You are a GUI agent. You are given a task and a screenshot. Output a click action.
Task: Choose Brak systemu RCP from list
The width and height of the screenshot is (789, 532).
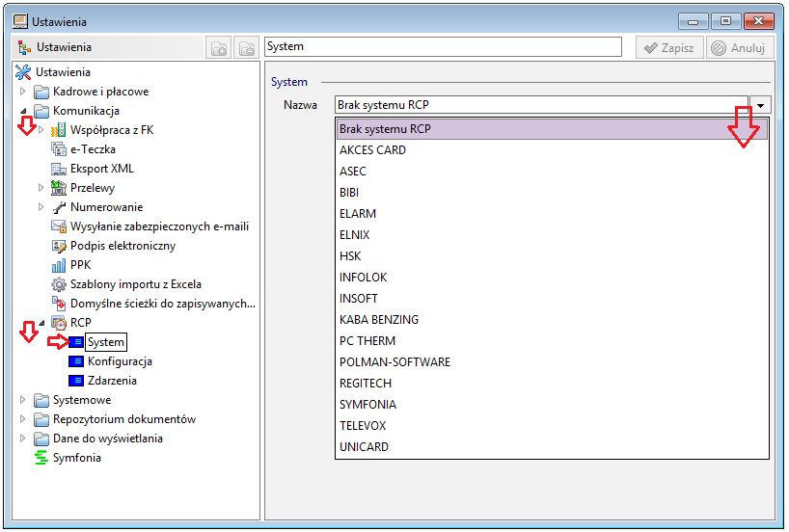(x=552, y=129)
